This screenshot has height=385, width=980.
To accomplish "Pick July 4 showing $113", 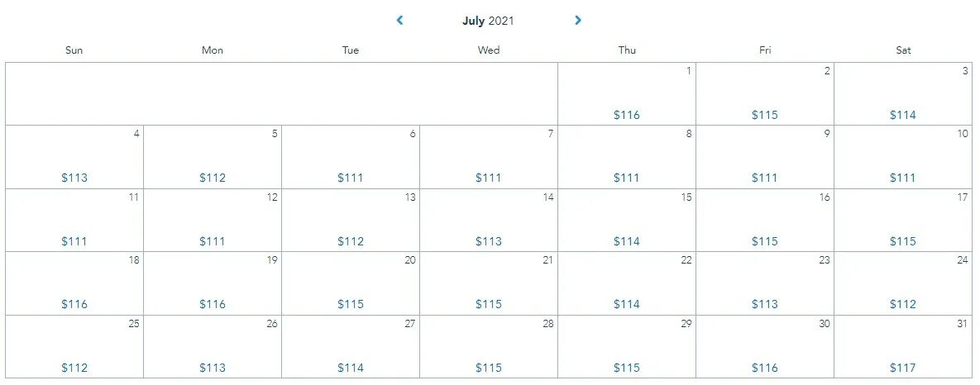I will [74, 157].
